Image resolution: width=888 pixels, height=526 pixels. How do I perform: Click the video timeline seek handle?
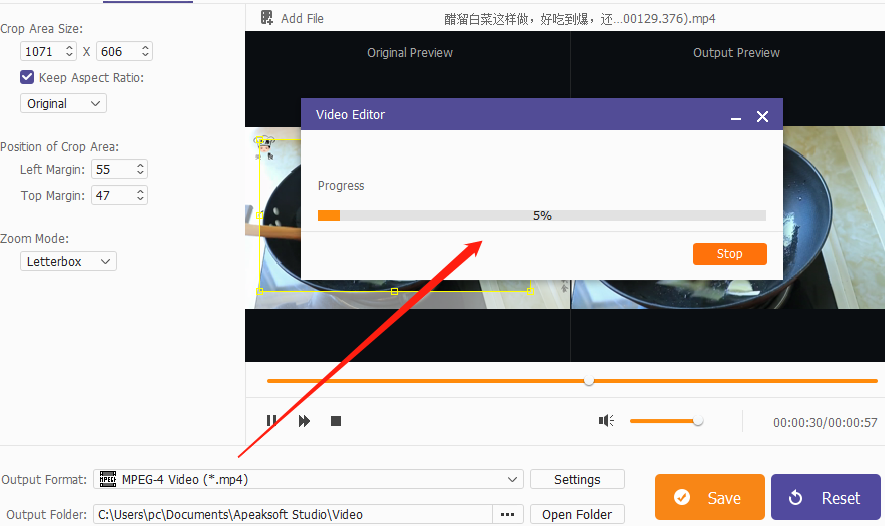(589, 380)
